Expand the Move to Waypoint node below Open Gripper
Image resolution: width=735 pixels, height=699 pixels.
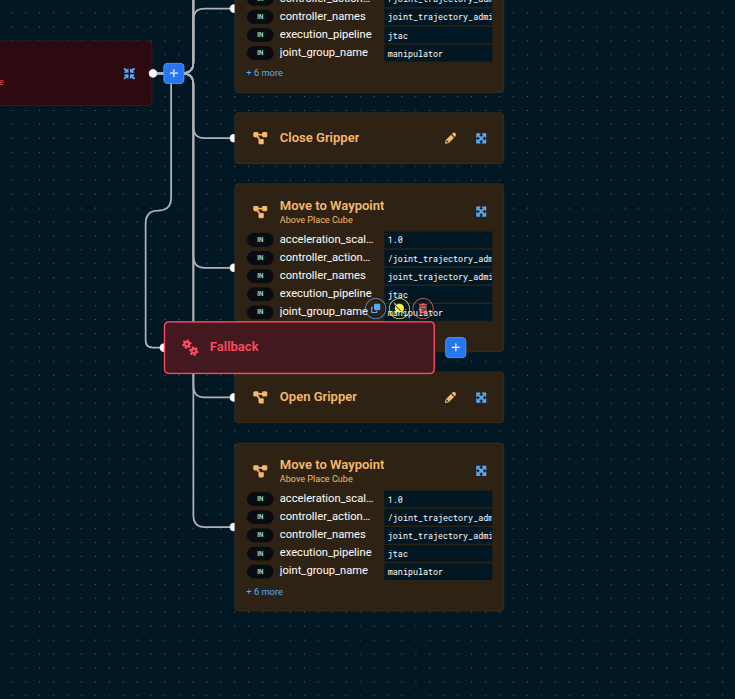(x=481, y=470)
